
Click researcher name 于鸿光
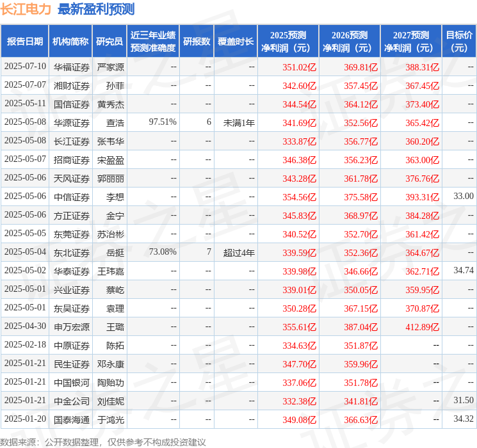111,420
